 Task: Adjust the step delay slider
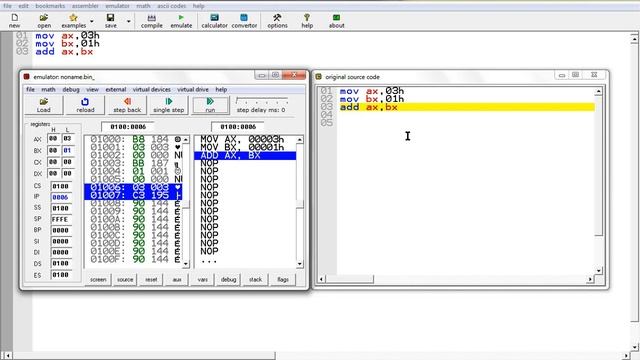click(x=262, y=101)
